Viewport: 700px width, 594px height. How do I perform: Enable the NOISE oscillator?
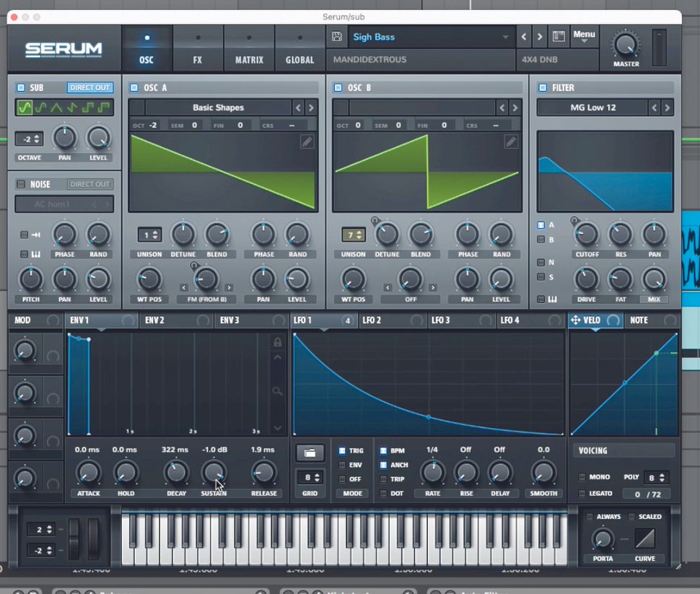[x=20, y=184]
